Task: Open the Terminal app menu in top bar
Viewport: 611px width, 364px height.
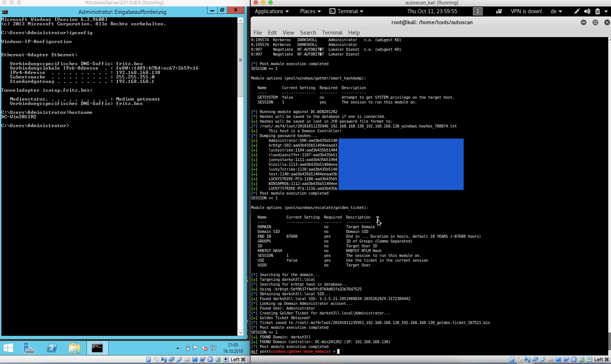Action: pyautogui.click(x=346, y=11)
